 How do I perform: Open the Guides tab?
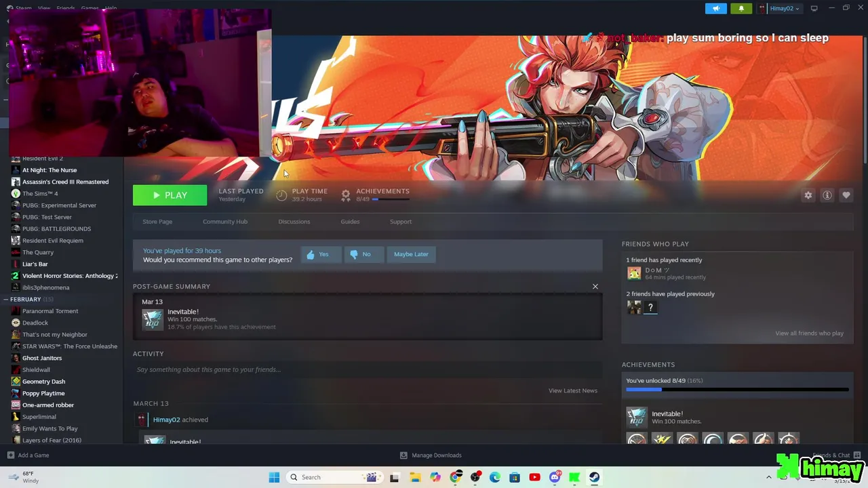click(350, 222)
